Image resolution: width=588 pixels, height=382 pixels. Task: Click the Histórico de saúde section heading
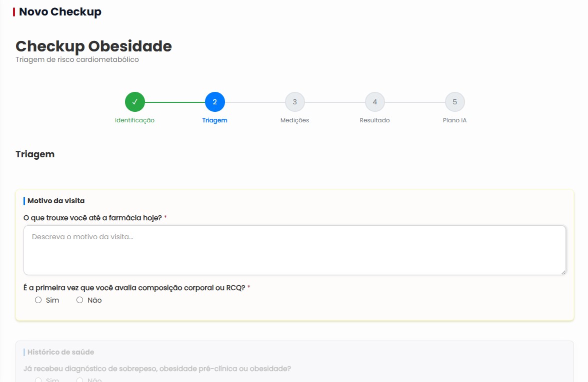tap(61, 352)
